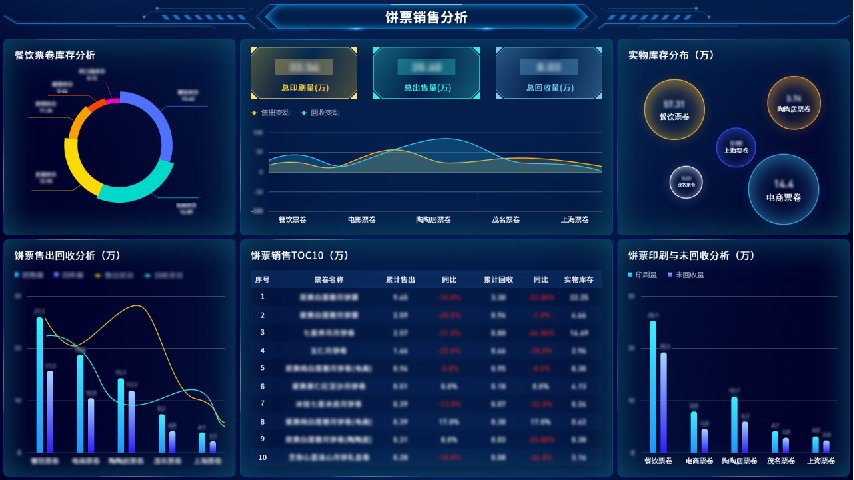The image size is (854, 480).
Task: Hide the 印刷量 series via legend
Action: click(644, 274)
